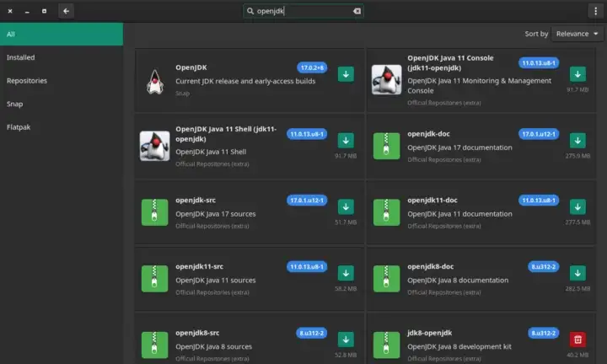The image size is (607, 364).
Task: Click the openjdk11-doc archive icon
Action: pos(386,212)
